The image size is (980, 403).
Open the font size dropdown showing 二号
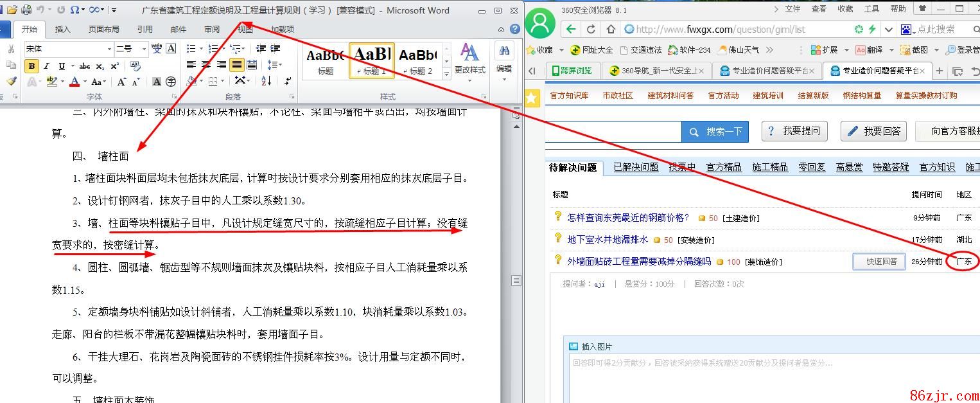pos(145,49)
